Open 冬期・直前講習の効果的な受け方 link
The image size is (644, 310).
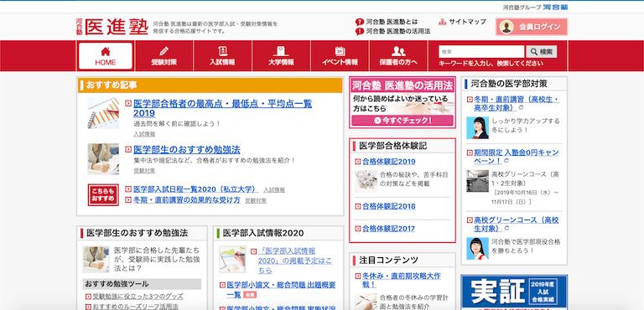pos(186,200)
